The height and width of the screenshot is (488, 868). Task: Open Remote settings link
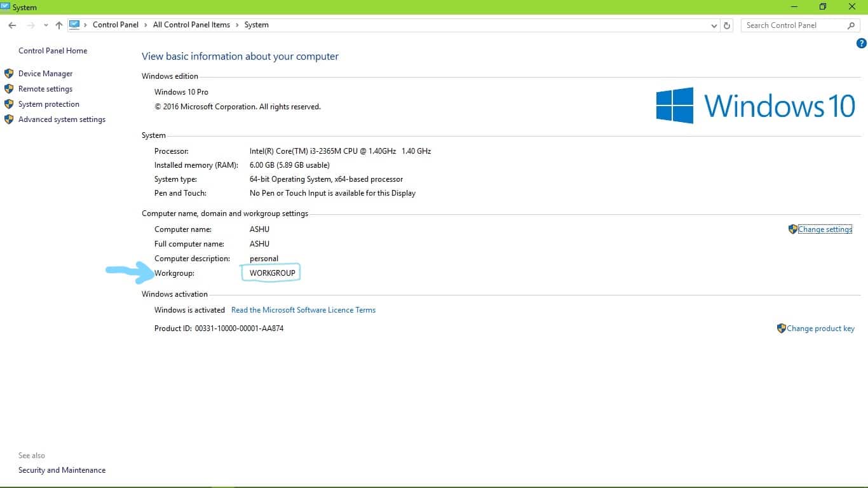coord(46,89)
